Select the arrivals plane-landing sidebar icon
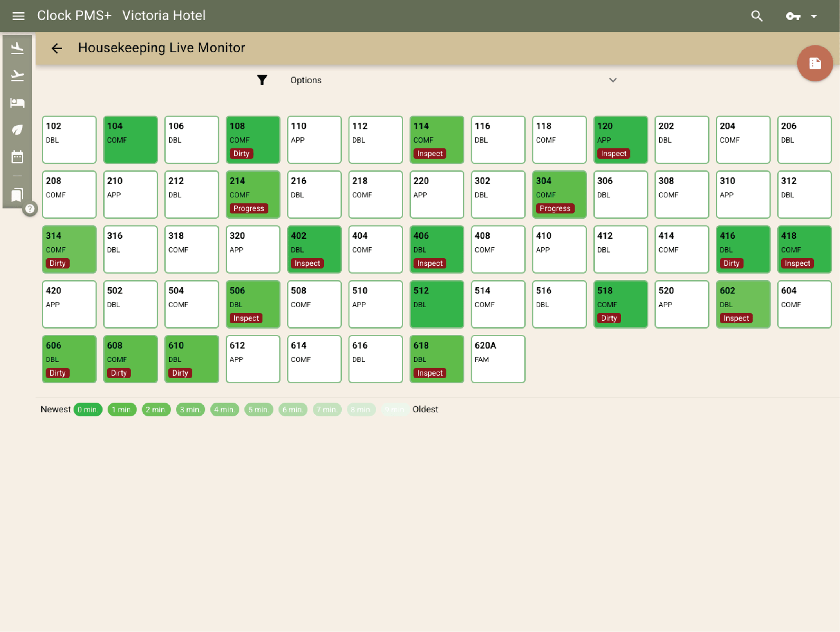 click(17, 47)
